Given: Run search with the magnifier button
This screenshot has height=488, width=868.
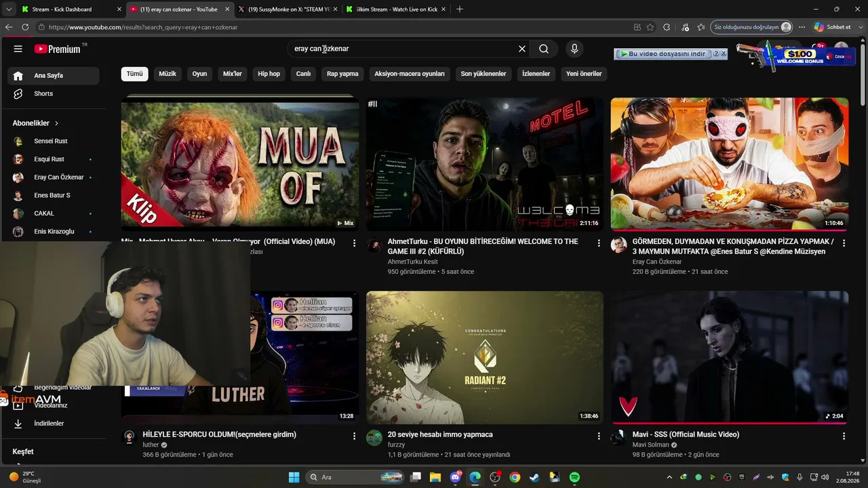Looking at the screenshot, I should pos(544,49).
